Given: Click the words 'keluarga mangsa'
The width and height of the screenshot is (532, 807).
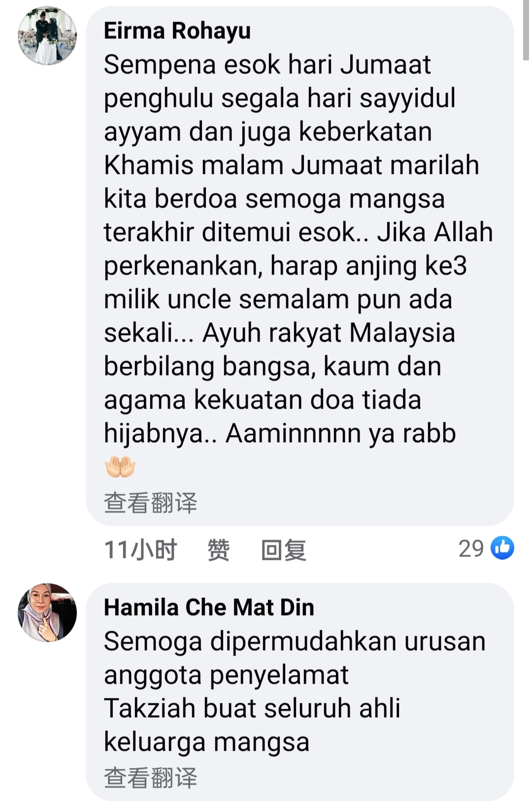Looking at the screenshot, I should point(207,742).
